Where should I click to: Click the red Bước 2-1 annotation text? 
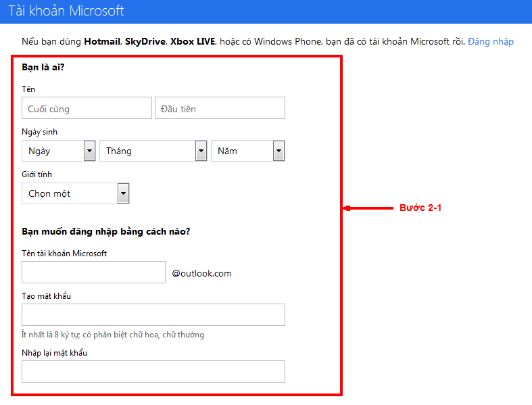[x=420, y=208]
